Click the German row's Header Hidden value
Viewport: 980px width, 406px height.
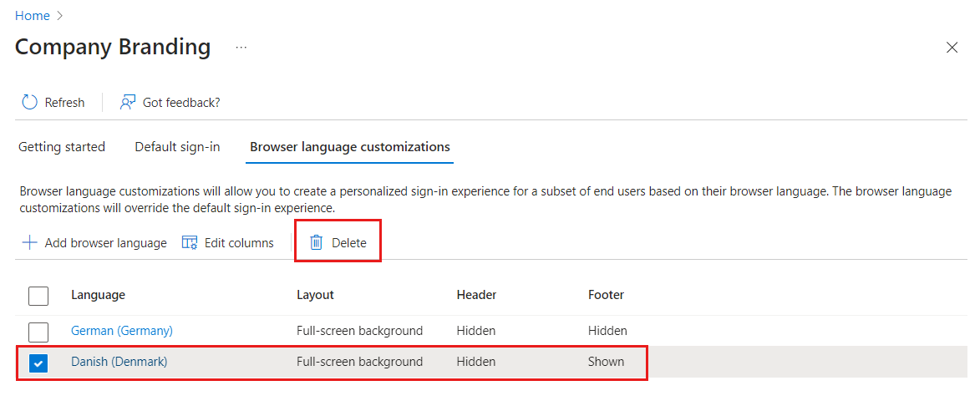pyautogui.click(x=476, y=331)
